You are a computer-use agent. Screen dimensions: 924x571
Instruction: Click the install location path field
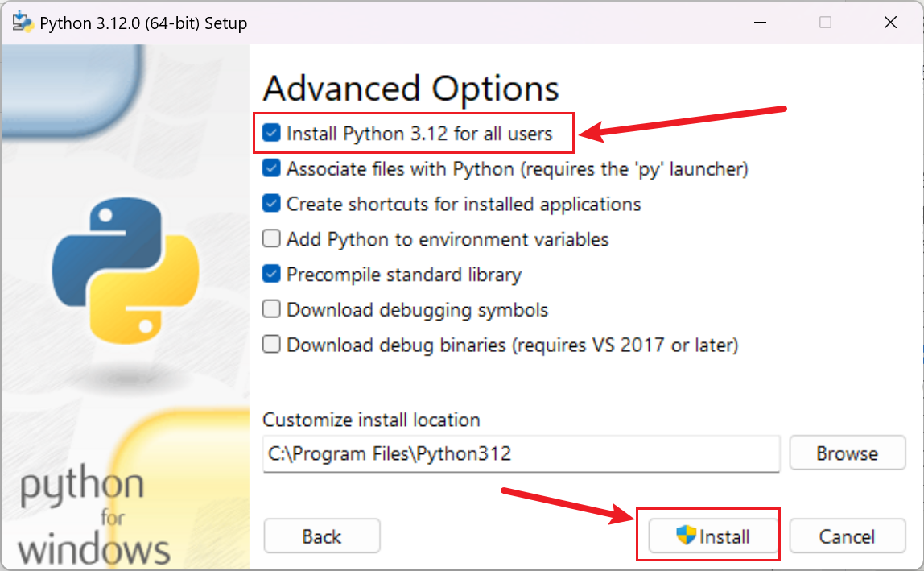tap(521, 453)
